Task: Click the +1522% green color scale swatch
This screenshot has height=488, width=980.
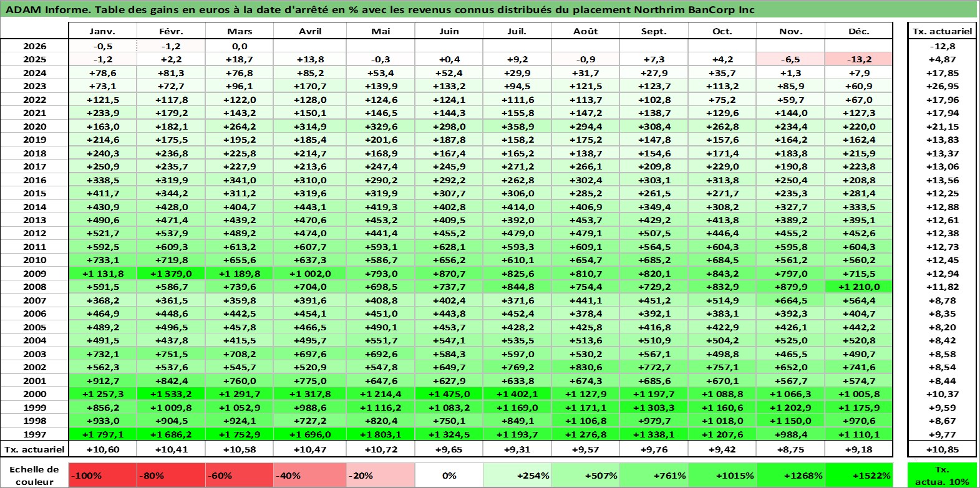Action: (859, 476)
